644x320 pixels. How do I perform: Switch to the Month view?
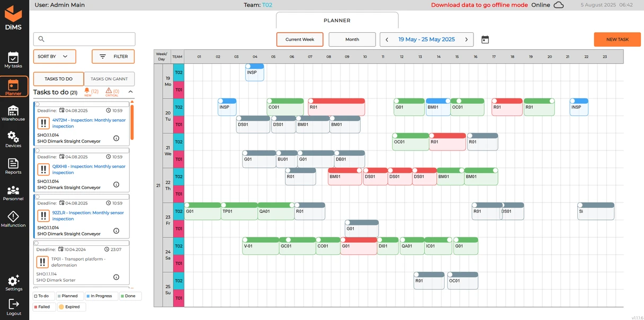pos(352,40)
